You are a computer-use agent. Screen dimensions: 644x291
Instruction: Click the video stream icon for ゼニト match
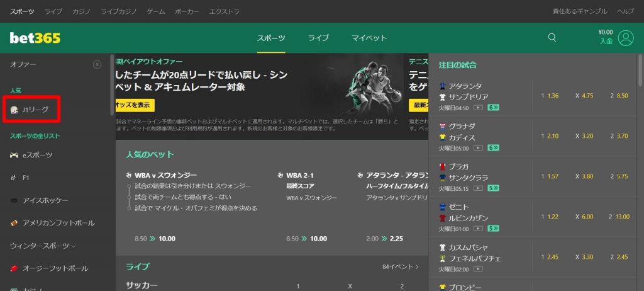click(x=478, y=229)
